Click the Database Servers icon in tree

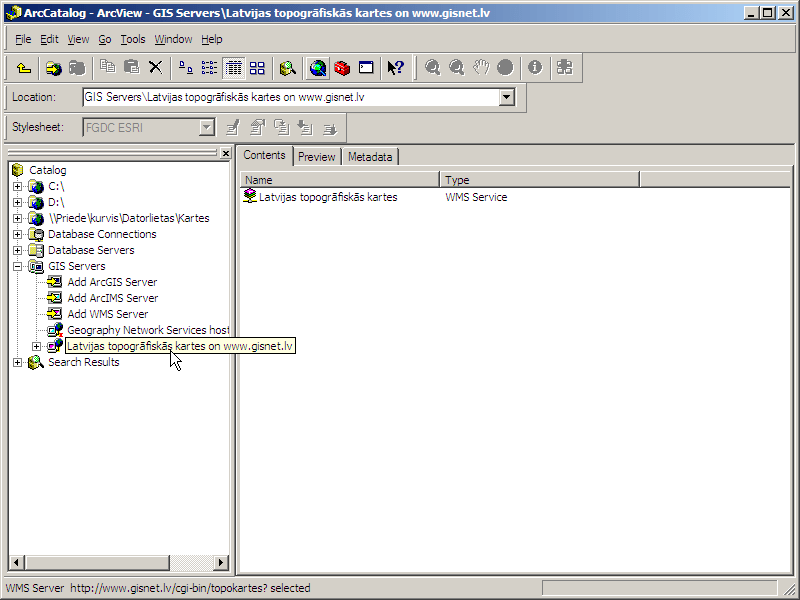(x=36, y=250)
